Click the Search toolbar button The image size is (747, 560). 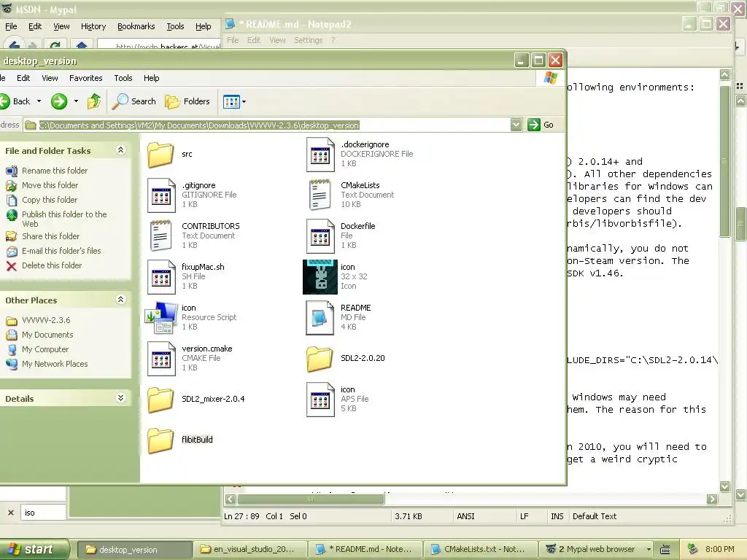tap(135, 101)
